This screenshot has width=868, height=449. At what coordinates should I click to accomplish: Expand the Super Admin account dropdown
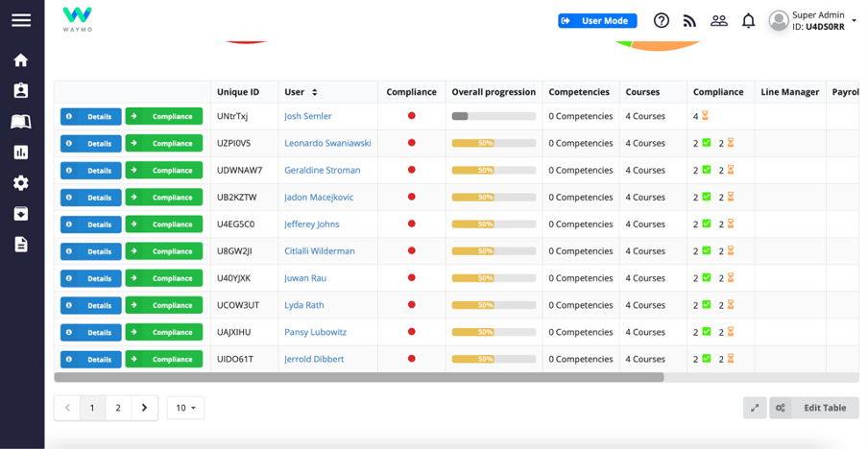click(855, 20)
